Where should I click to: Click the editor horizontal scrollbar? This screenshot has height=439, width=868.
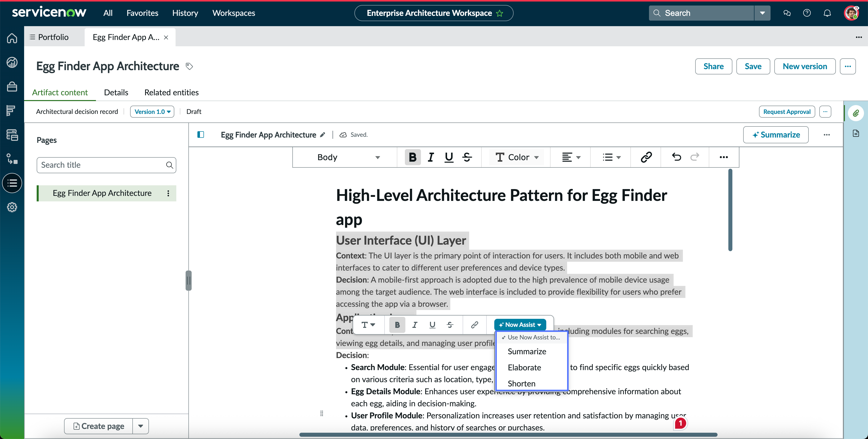pyautogui.click(x=508, y=435)
